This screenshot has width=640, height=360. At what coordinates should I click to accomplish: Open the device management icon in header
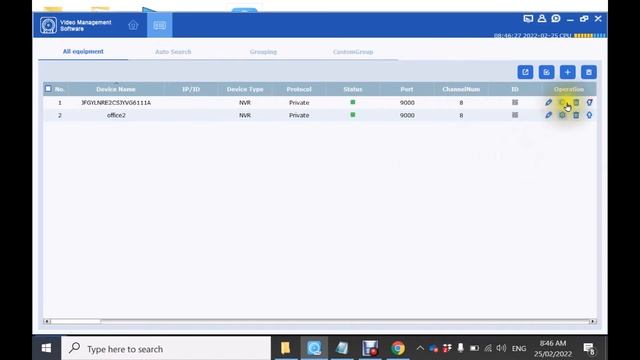click(160, 25)
